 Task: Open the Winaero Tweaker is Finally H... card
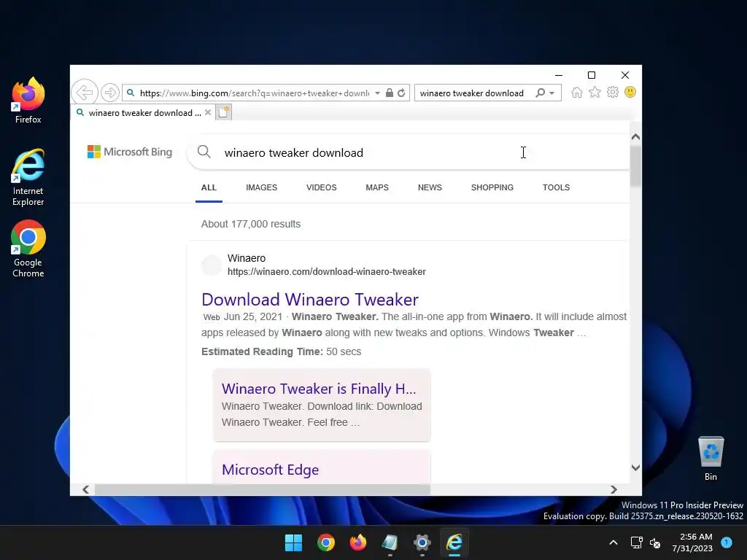[x=322, y=405]
